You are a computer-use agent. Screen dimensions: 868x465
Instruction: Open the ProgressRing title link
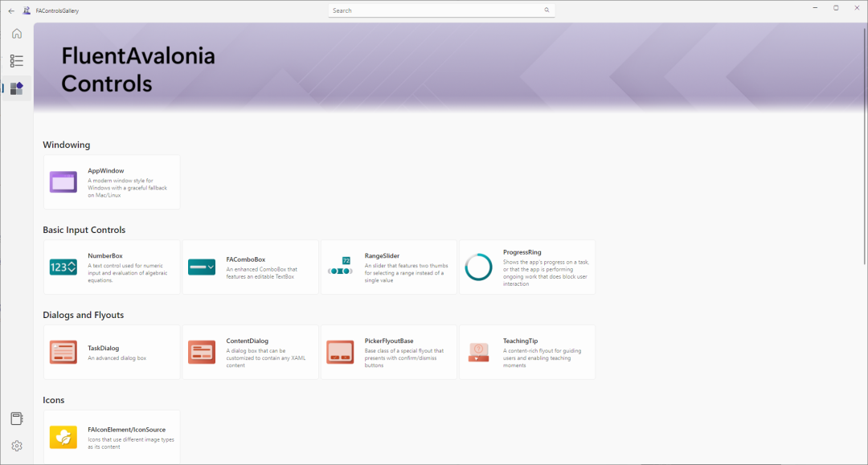(x=522, y=252)
